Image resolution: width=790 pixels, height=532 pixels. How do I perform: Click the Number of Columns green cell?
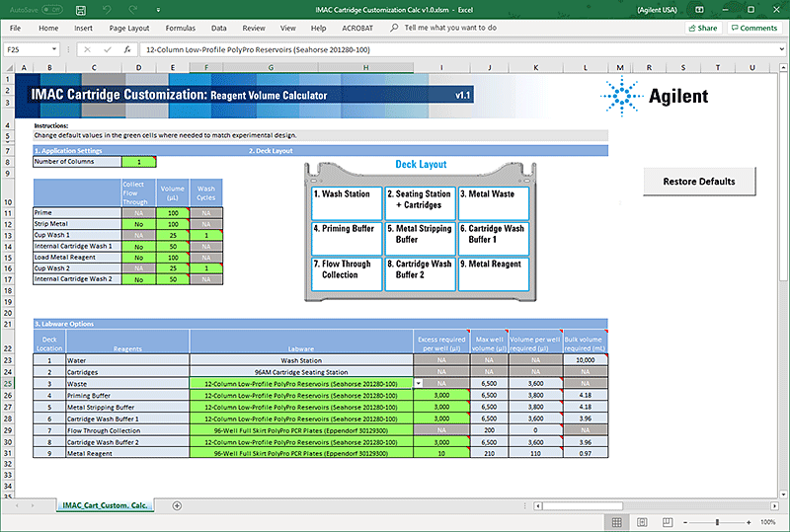coord(138,161)
